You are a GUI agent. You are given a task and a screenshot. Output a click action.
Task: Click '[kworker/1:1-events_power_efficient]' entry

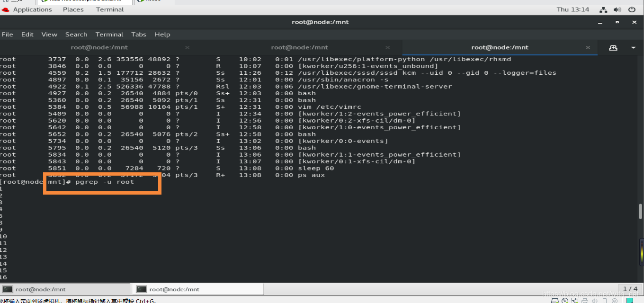[x=379, y=155]
